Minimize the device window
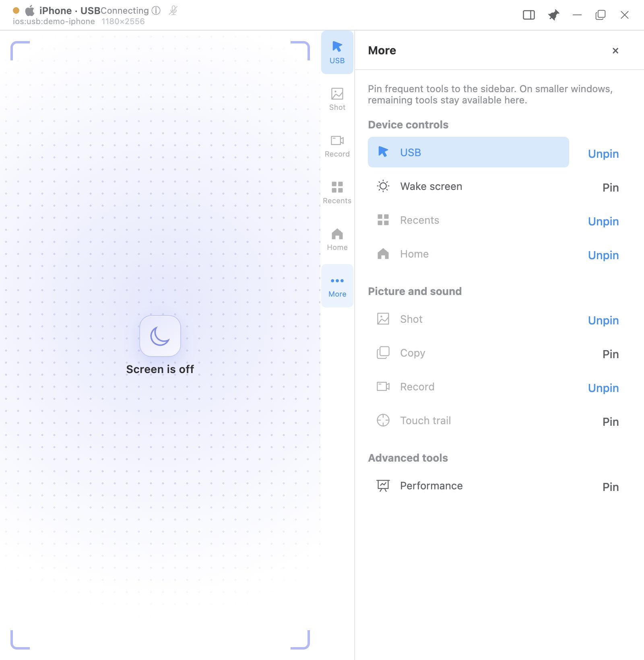This screenshot has width=644, height=660. pos(577,15)
